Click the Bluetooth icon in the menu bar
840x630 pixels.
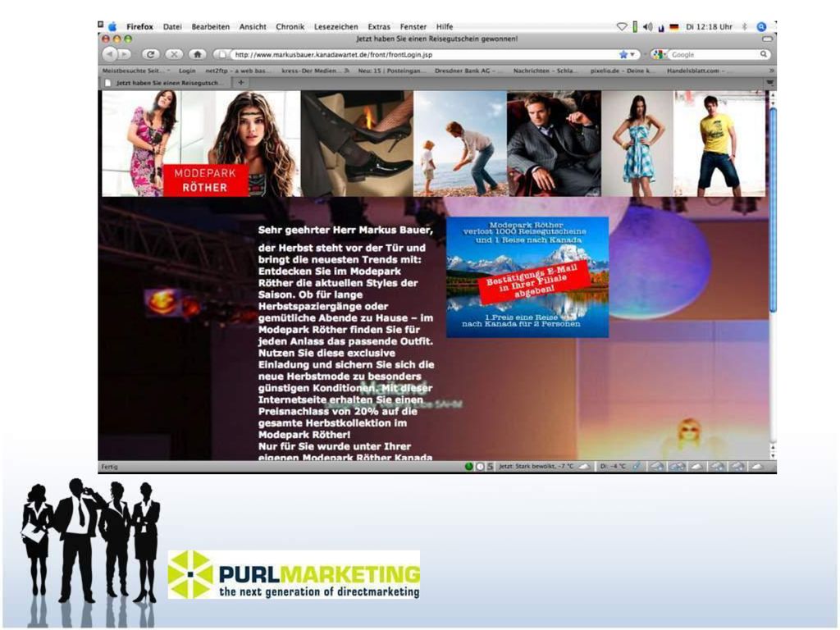pos(744,26)
